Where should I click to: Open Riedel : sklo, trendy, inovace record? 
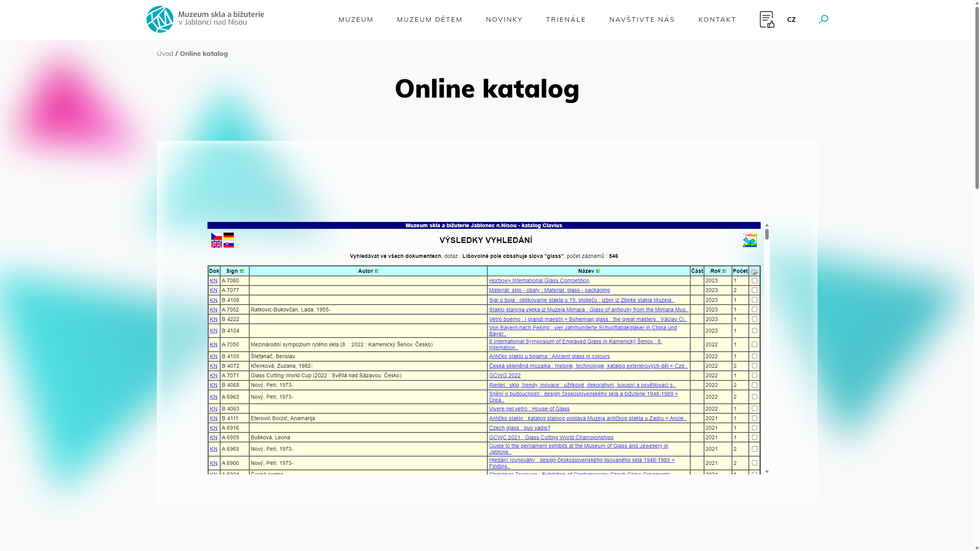click(x=582, y=385)
